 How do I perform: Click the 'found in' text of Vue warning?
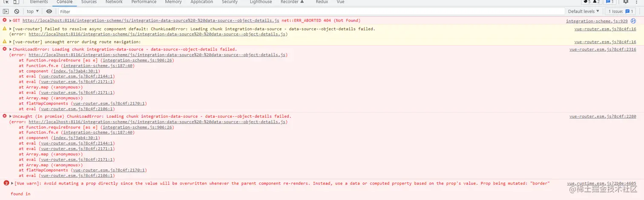(20, 194)
